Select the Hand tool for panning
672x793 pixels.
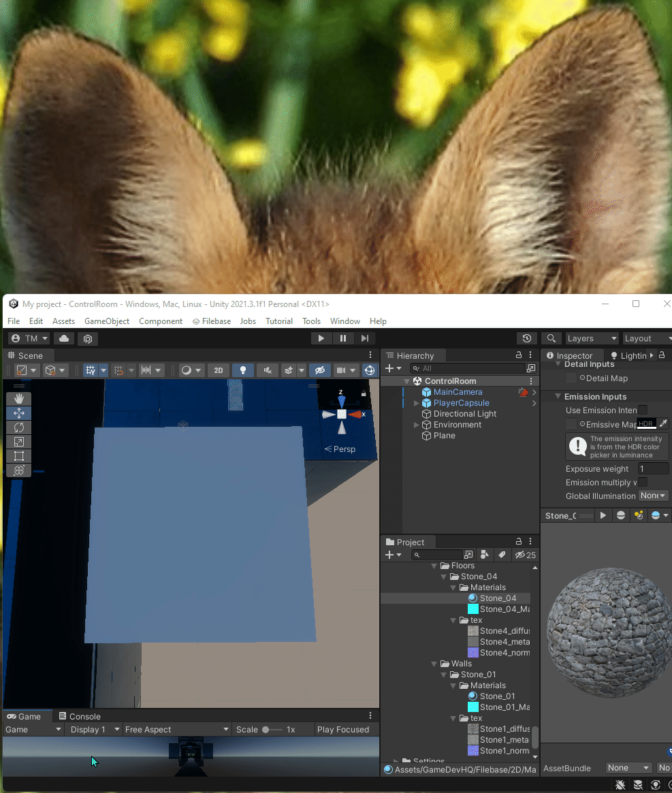click(x=18, y=398)
